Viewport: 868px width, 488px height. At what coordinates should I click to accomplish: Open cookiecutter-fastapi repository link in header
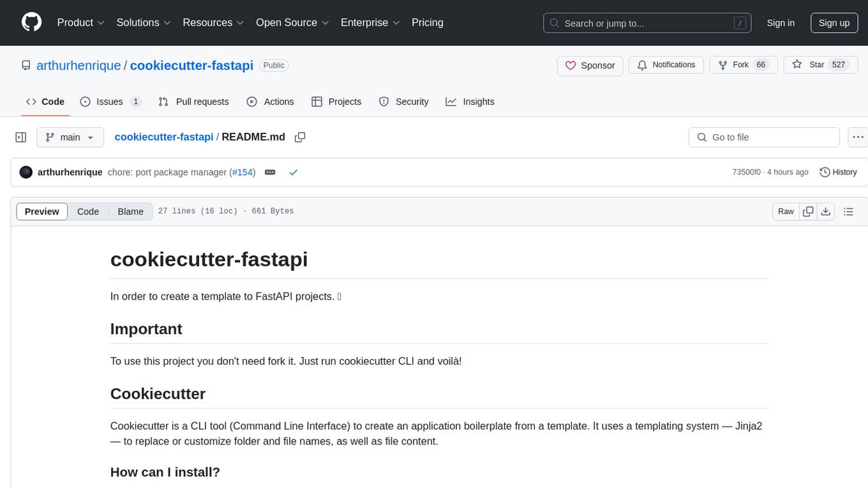point(191,65)
